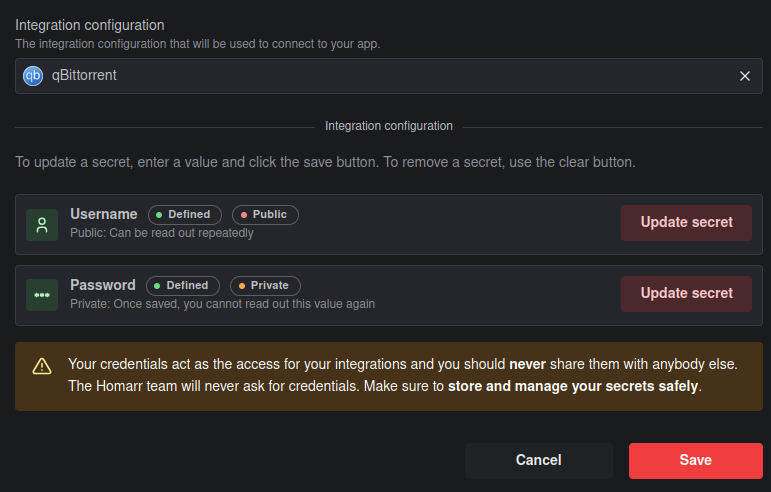This screenshot has height=492, width=771.
Task: Click the Username label text
Action: (104, 214)
